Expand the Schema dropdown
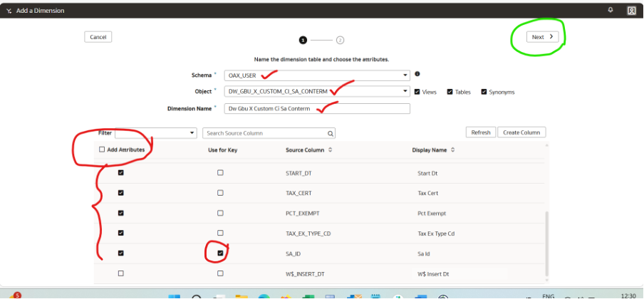The width and height of the screenshot is (644, 299). (405, 75)
